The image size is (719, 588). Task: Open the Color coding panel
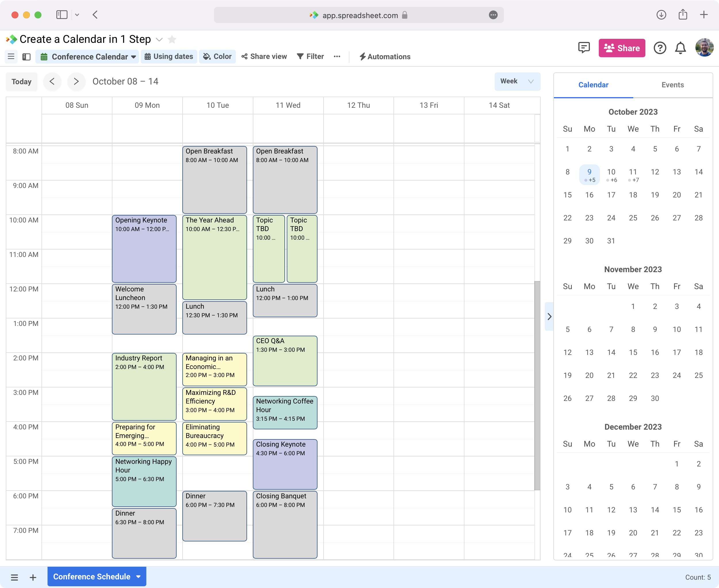point(217,57)
